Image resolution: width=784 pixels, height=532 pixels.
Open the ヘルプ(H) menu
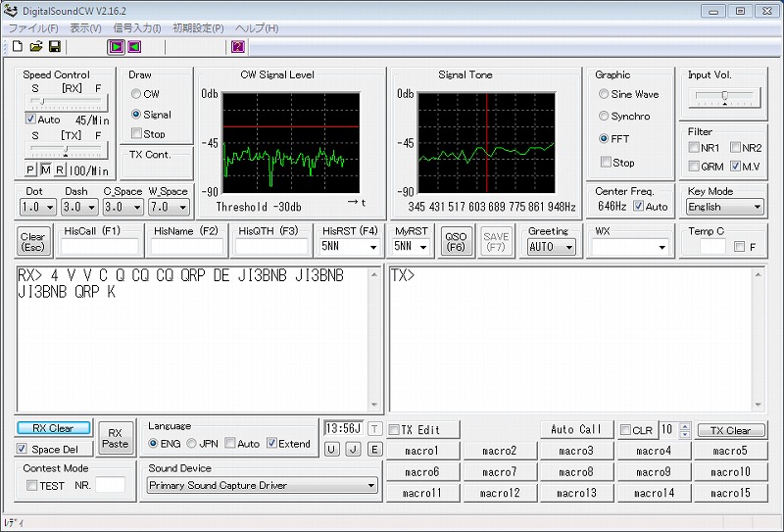tap(257, 28)
